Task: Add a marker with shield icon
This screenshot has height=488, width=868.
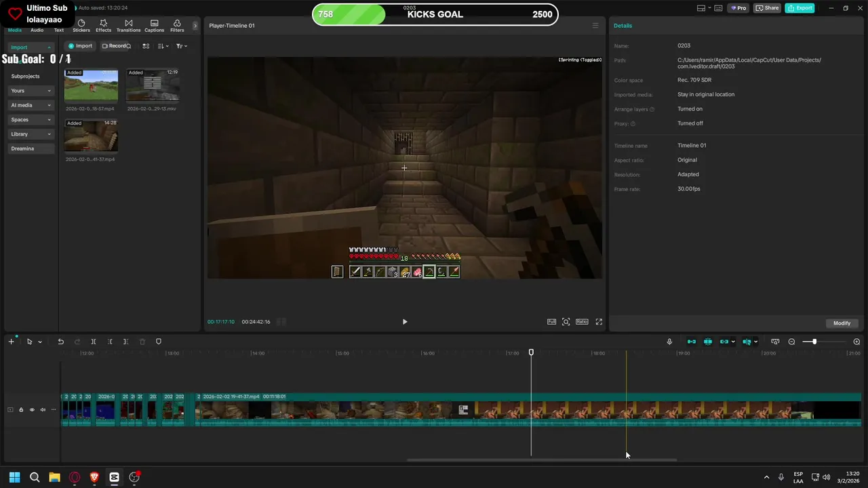Action: pos(159,342)
